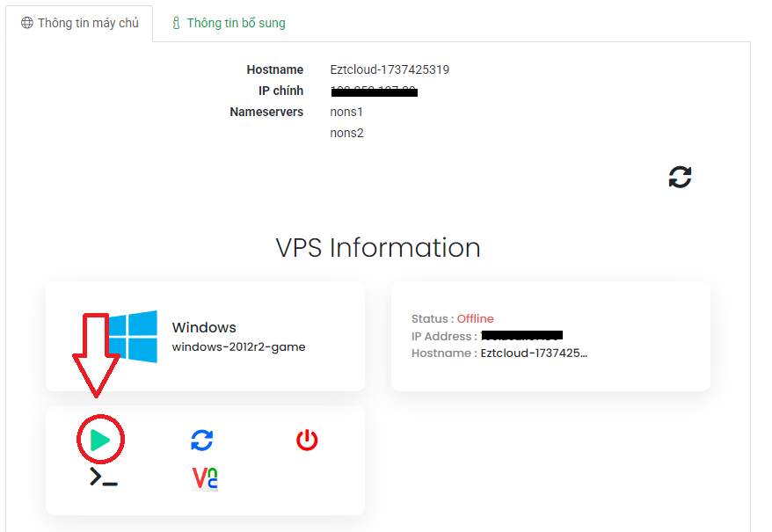Select the nons2 nameserver entry
The width and height of the screenshot is (772, 532).
coord(346,133)
